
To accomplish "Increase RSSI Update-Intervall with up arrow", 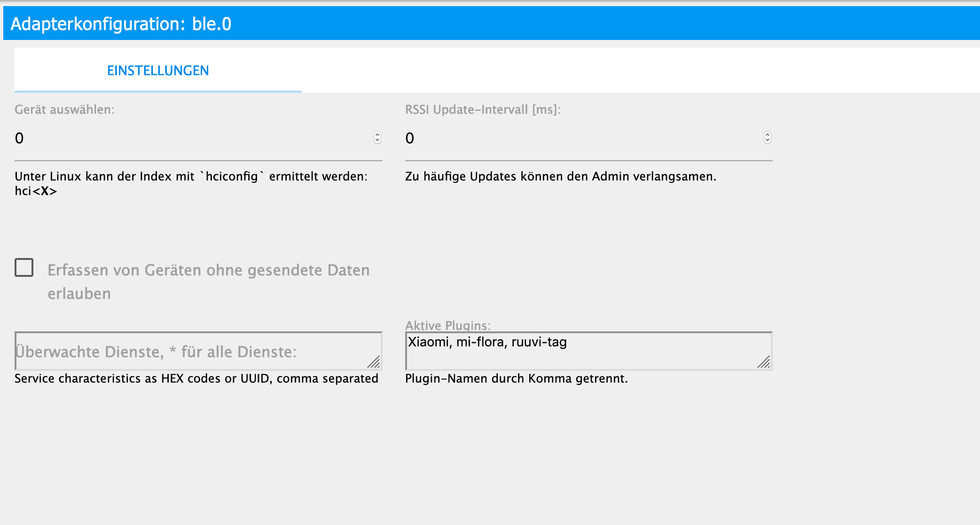I will [767, 134].
